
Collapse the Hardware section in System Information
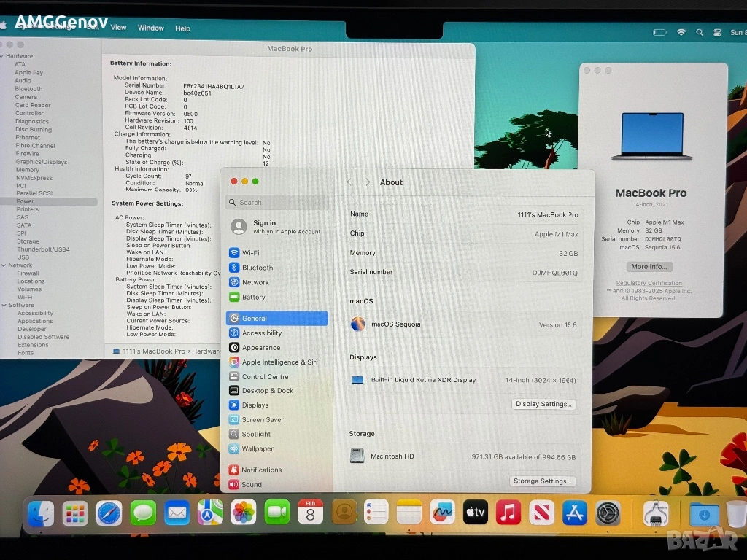point(2,56)
